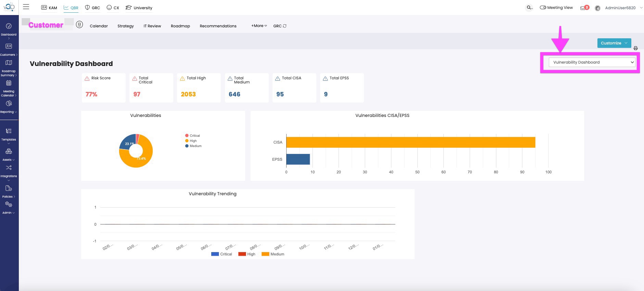Click the search magnifier icon
644x291 pixels.
pyautogui.click(x=529, y=8)
